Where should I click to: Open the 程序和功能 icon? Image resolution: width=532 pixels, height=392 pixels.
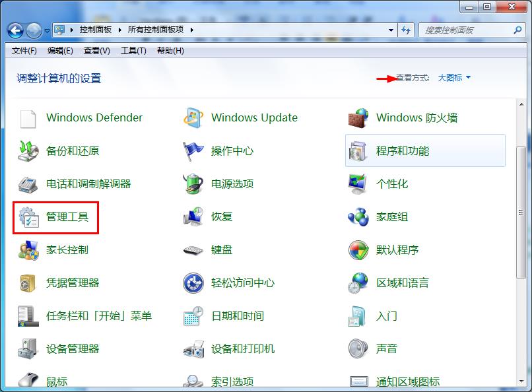click(x=358, y=151)
